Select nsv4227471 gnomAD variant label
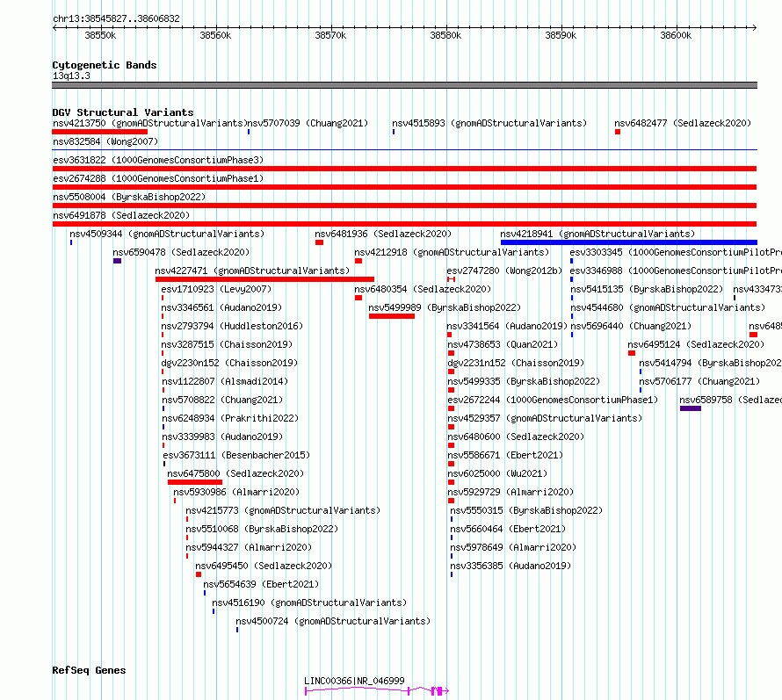 coord(252,271)
